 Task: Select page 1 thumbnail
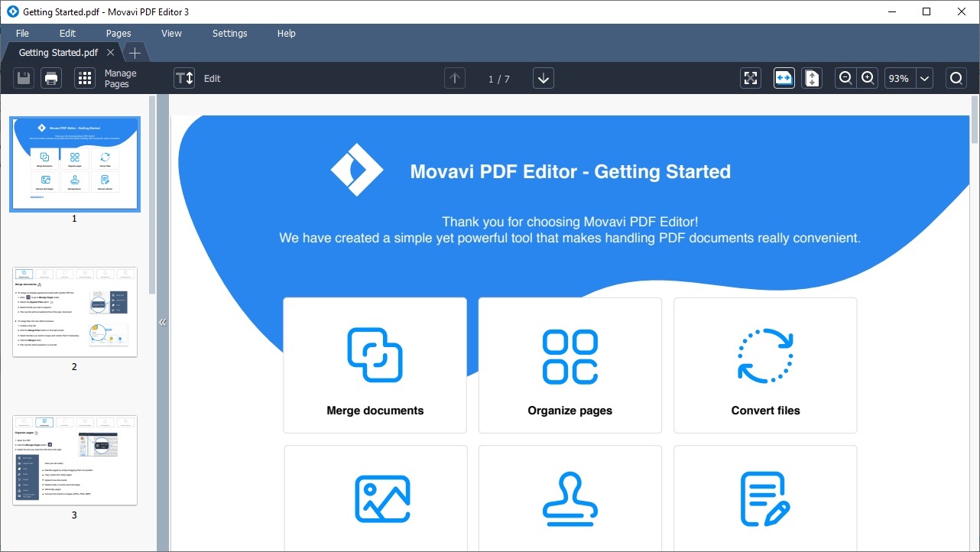pyautogui.click(x=75, y=164)
